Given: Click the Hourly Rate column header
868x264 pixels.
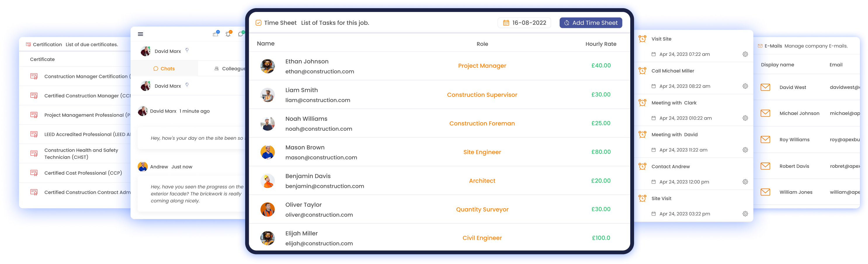Looking at the screenshot, I should [600, 44].
